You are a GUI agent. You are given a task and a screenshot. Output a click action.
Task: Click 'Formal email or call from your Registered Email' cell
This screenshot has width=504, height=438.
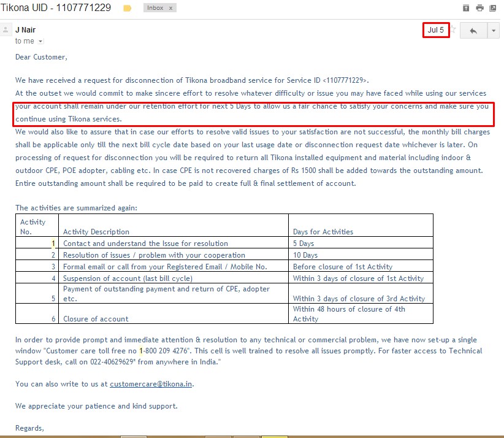pyautogui.click(x=174, y=266)
